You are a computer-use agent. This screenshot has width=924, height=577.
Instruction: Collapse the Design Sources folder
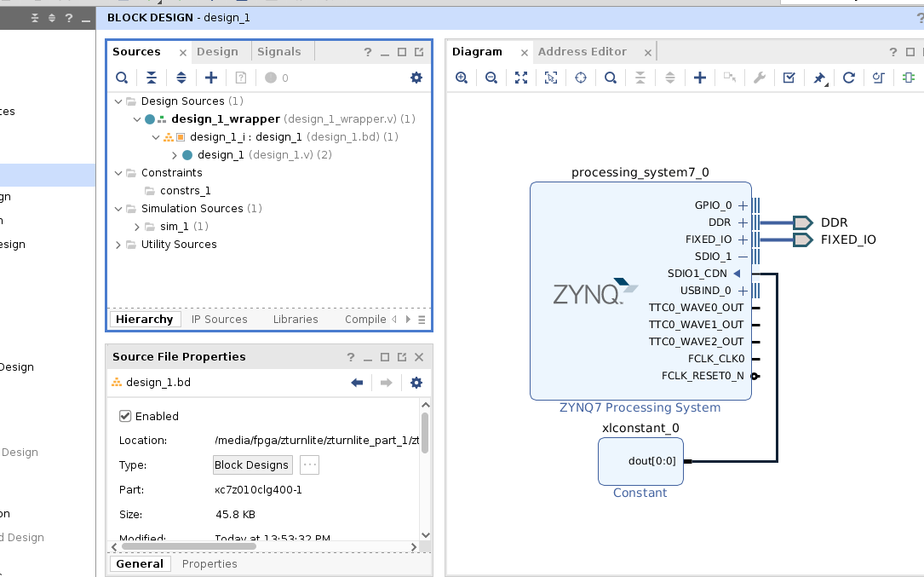[x=118, y=101]
